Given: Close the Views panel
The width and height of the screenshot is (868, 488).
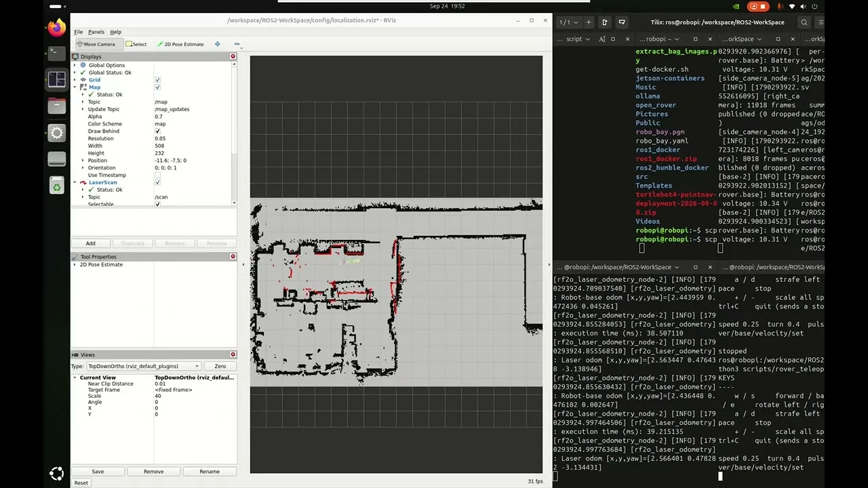Looking at the screenshot, I should point(233,354).
